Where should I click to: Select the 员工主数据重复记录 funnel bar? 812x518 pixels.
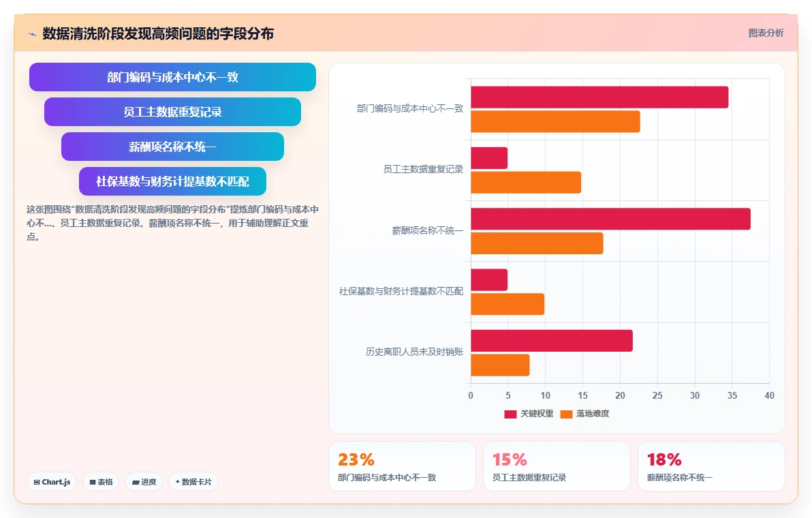[x=172, y=112]
